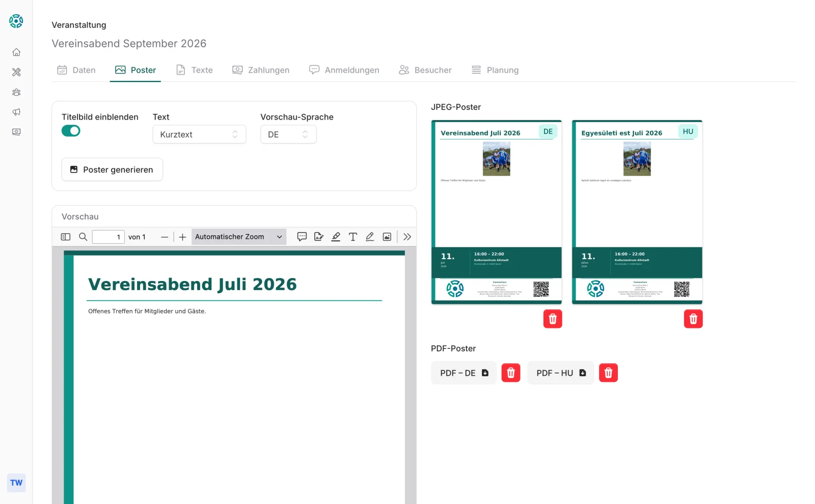Screen dimensions: 815x504
Task: Switch to the Daten tab
Action: [x=76, y=70]
